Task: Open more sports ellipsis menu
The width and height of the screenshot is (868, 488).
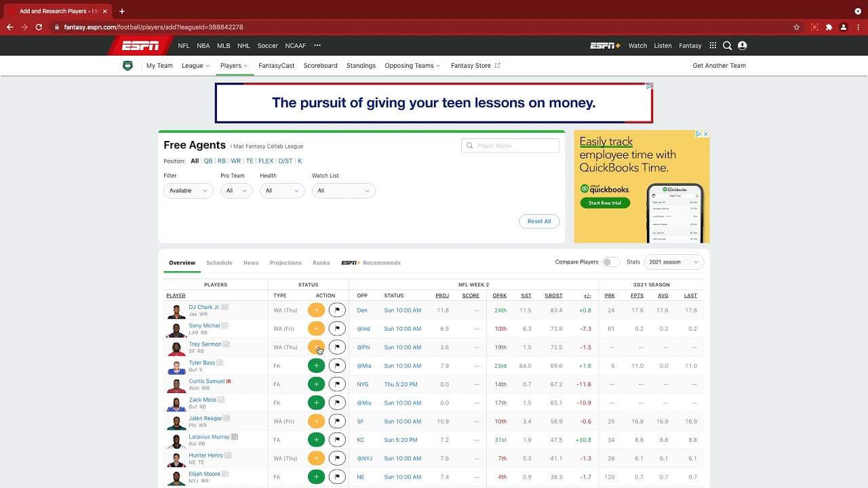Action: coord(317,45)
